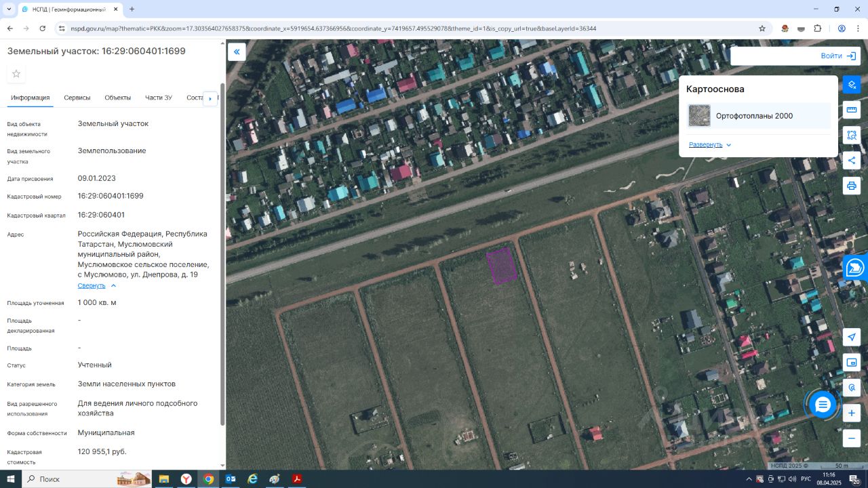Switch to the Сервисы tab
868x488 pixels.
pos(77,98)
